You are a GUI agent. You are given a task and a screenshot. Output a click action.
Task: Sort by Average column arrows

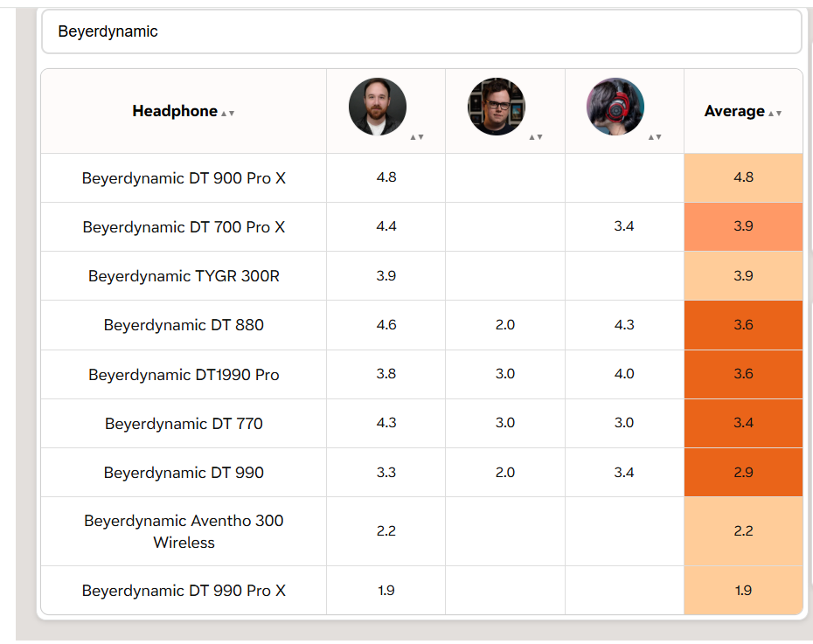[775, 113]
